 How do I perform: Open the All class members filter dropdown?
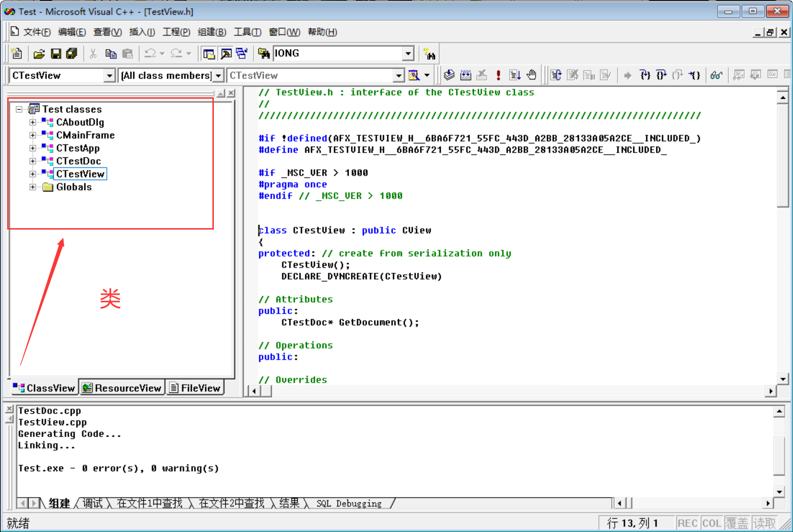coord(219,76)
